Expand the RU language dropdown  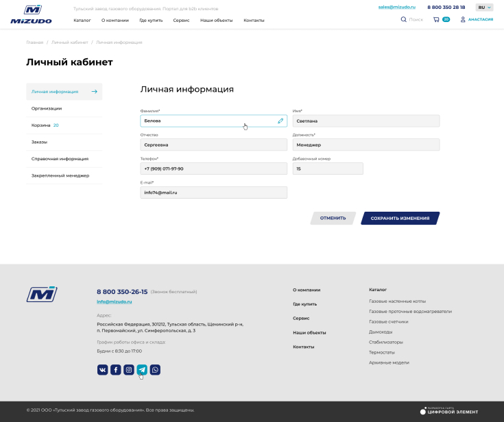(484, 7)
